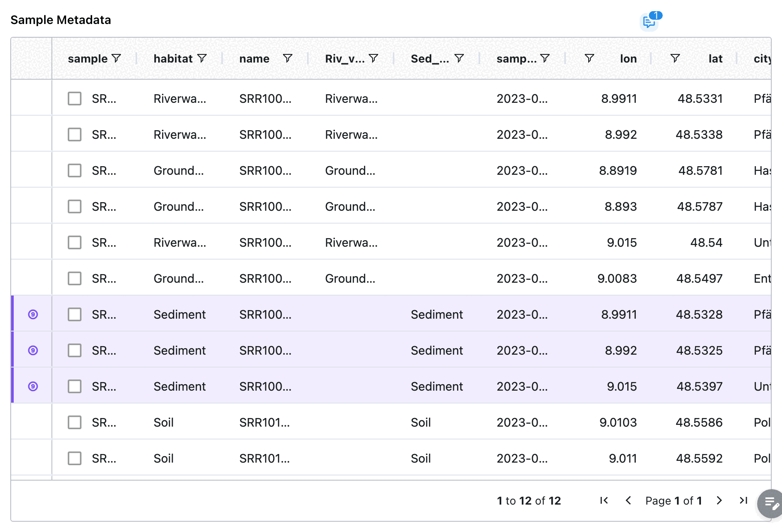The width and height of the screenshot is (782, 532).
Task: Click lon value 9.011
Action: (623, 458)
